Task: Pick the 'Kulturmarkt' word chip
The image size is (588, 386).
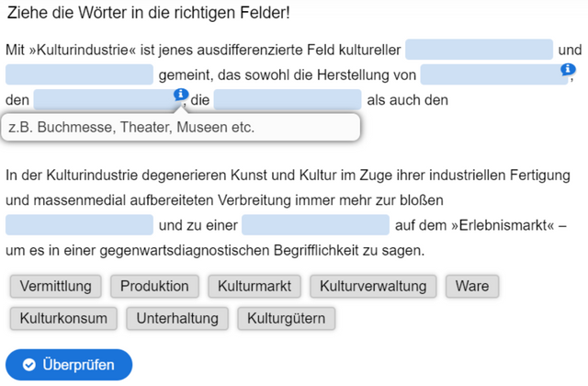Action: point(254,286)
